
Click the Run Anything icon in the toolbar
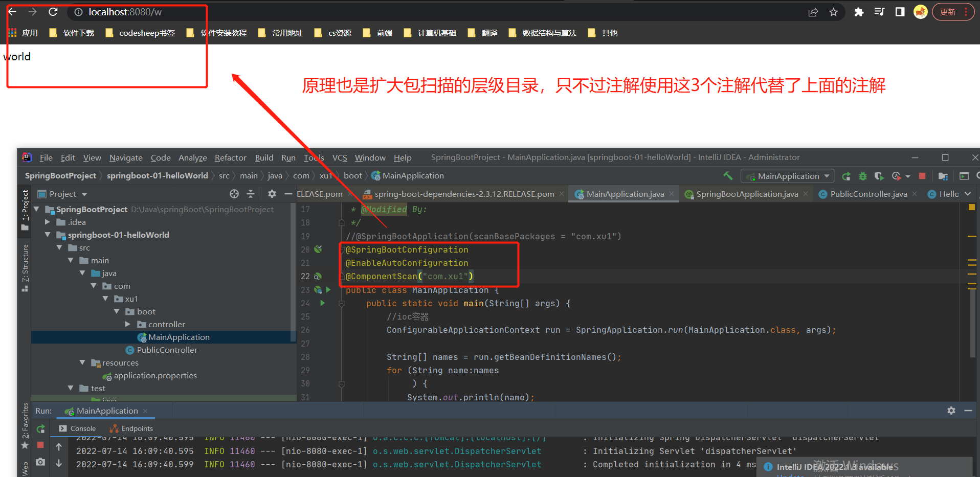[964, 176]
